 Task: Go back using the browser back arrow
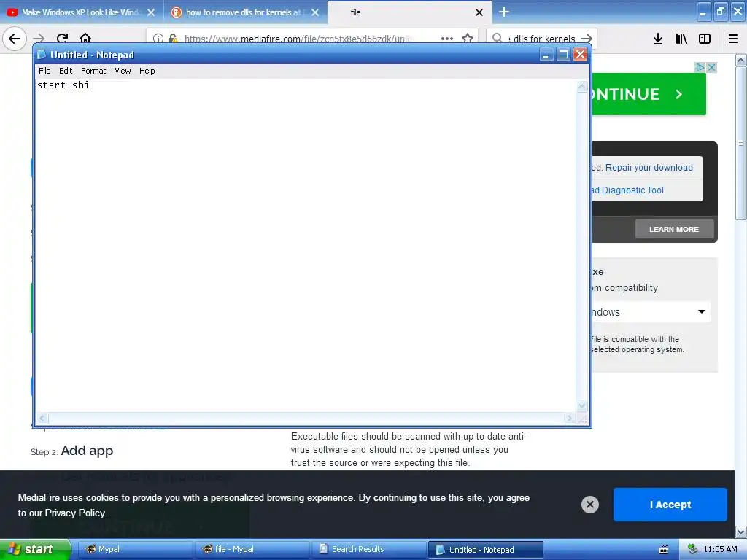tap(15, 38)
